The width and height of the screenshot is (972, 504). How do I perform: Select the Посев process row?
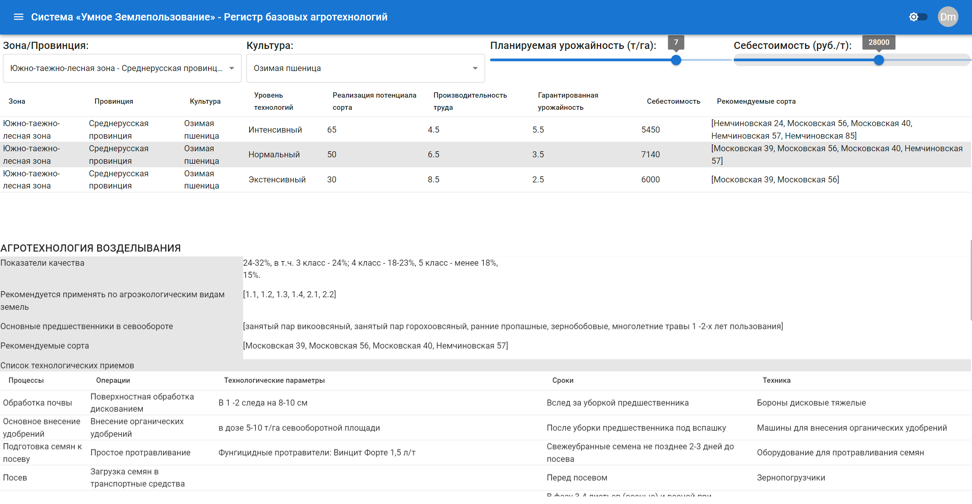coord(485,477)
